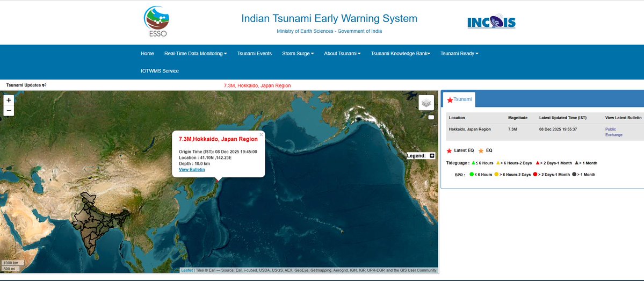Click the '1000 km' map scale bar

click(12, 263)
